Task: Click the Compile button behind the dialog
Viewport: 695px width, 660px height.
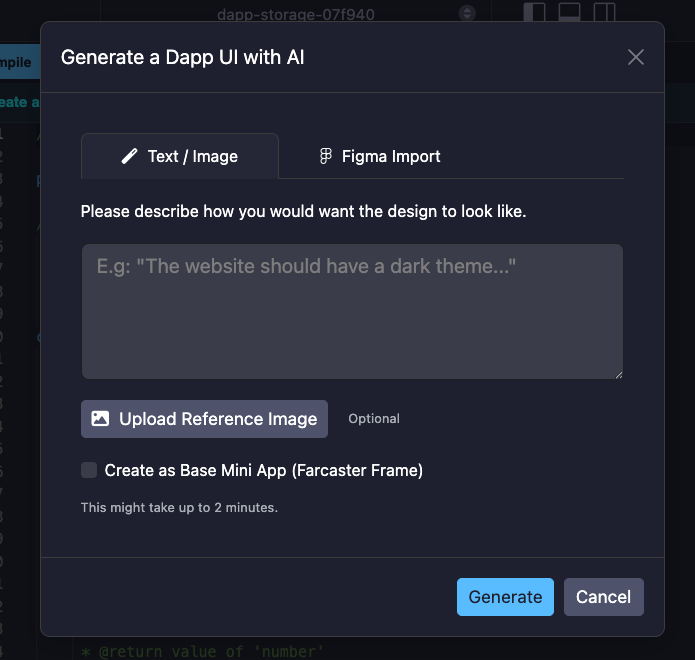Action: (18, 62)
